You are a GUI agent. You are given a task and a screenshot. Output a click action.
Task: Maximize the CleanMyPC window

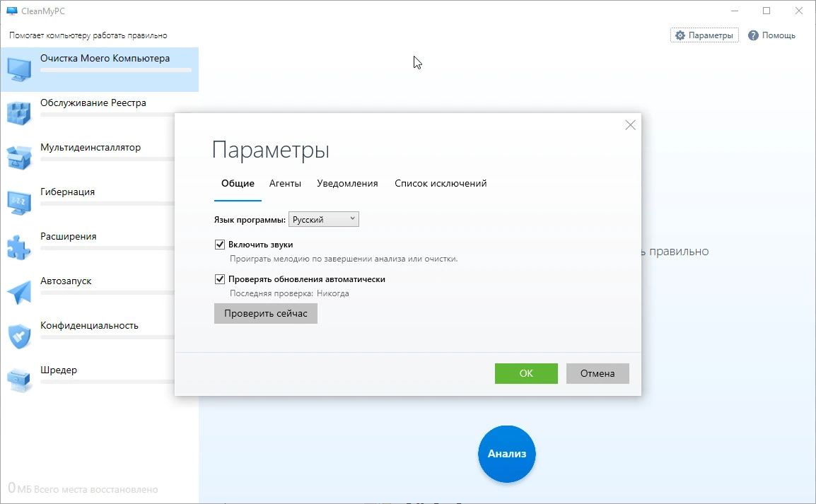click(x=767, y=11)
